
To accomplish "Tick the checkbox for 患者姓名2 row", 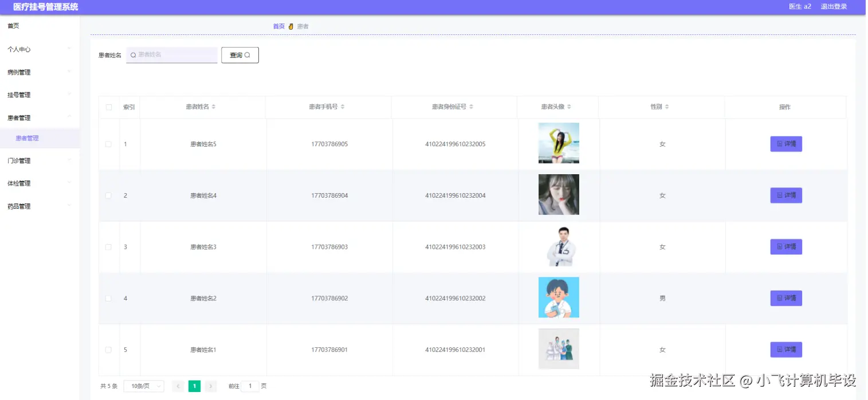I will coord(108,299).
